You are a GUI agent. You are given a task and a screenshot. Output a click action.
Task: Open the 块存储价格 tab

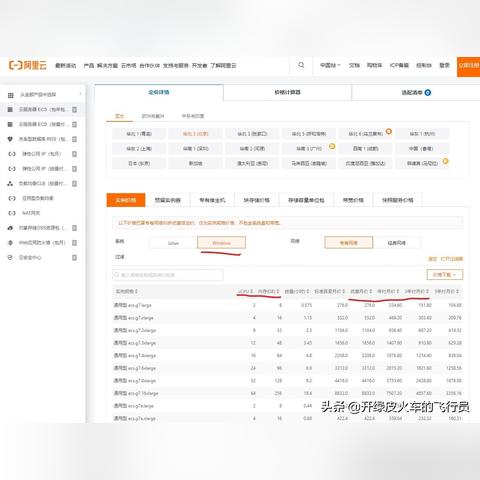coord(257,200)
